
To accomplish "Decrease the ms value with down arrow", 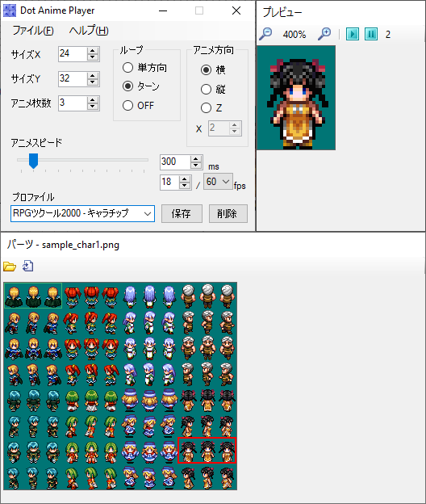I will click(195, 166).
